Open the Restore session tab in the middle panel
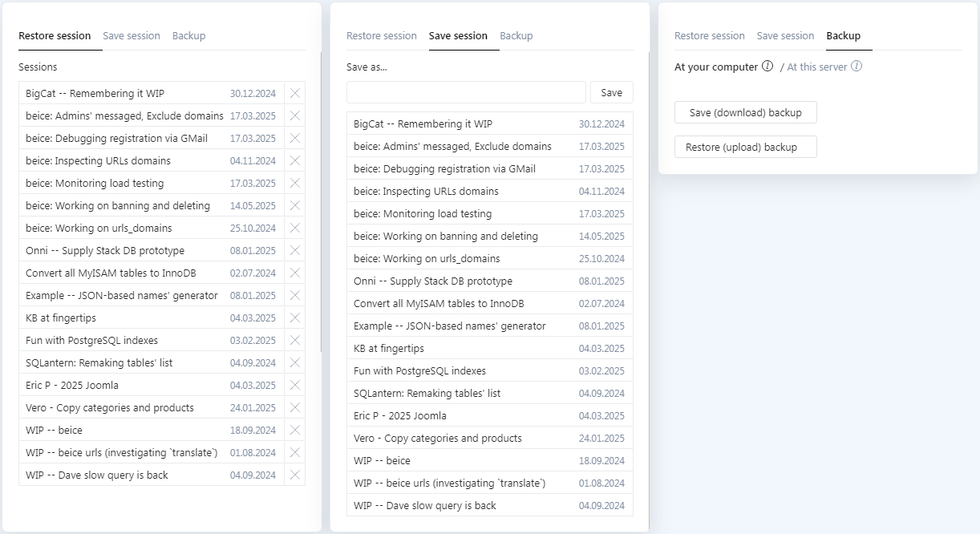The width and height of the screenshot is (980, 534). [382, 35]
